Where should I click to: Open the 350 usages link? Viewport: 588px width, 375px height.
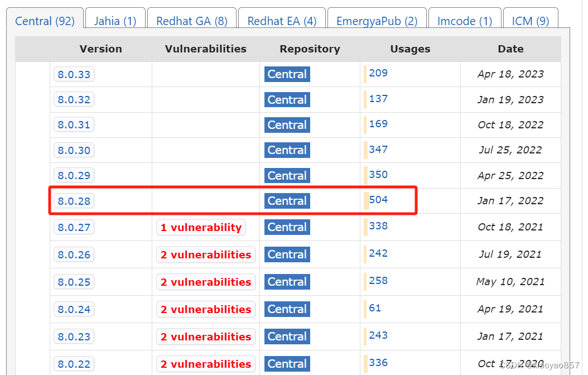coord(378,174)
